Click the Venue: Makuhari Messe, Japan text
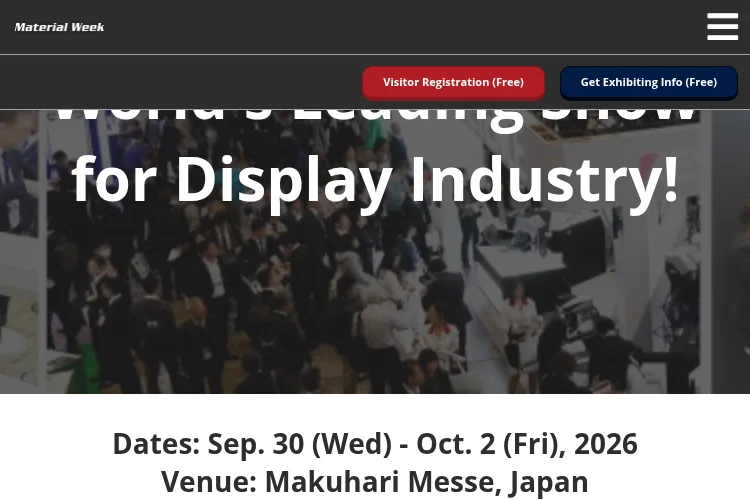The width and height of the screenshot is (750, 500). (375, 481)
